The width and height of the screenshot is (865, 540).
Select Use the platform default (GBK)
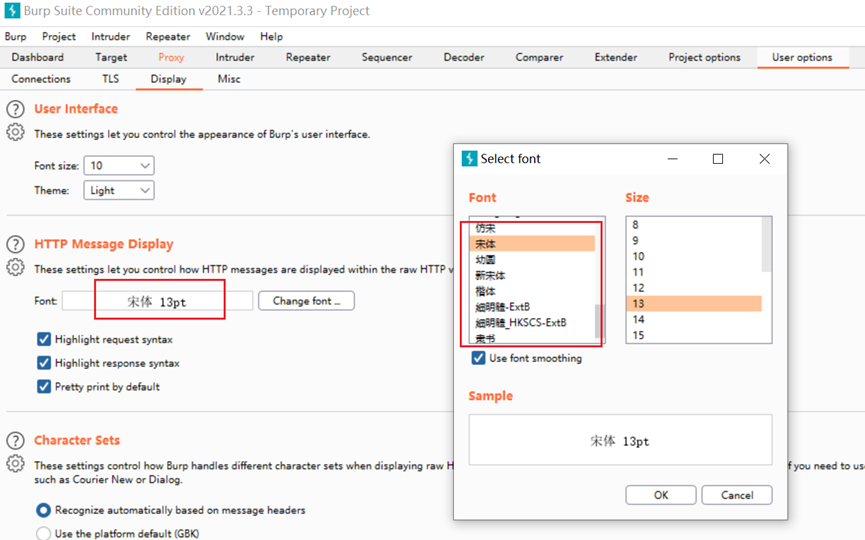pos(44,533)
